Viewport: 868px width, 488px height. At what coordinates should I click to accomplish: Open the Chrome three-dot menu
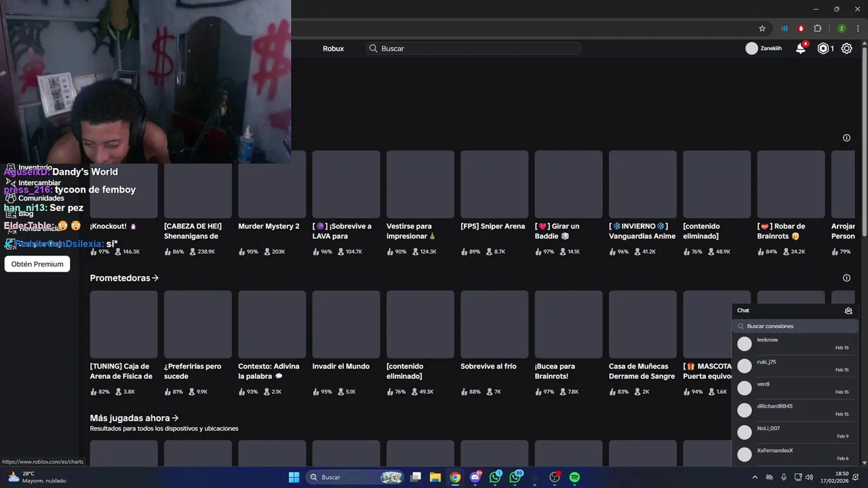point(858,28)
